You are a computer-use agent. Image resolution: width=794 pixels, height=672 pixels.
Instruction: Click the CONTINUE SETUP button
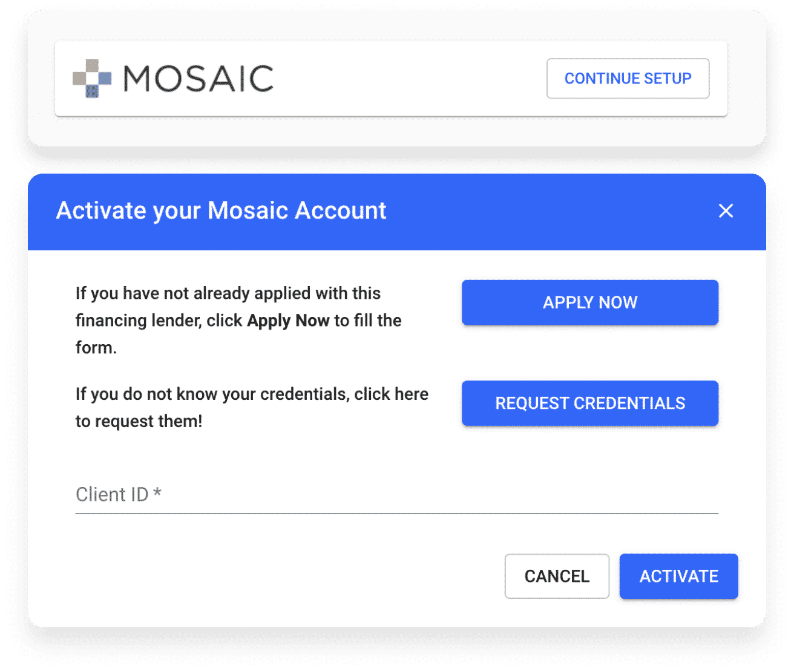628,79
